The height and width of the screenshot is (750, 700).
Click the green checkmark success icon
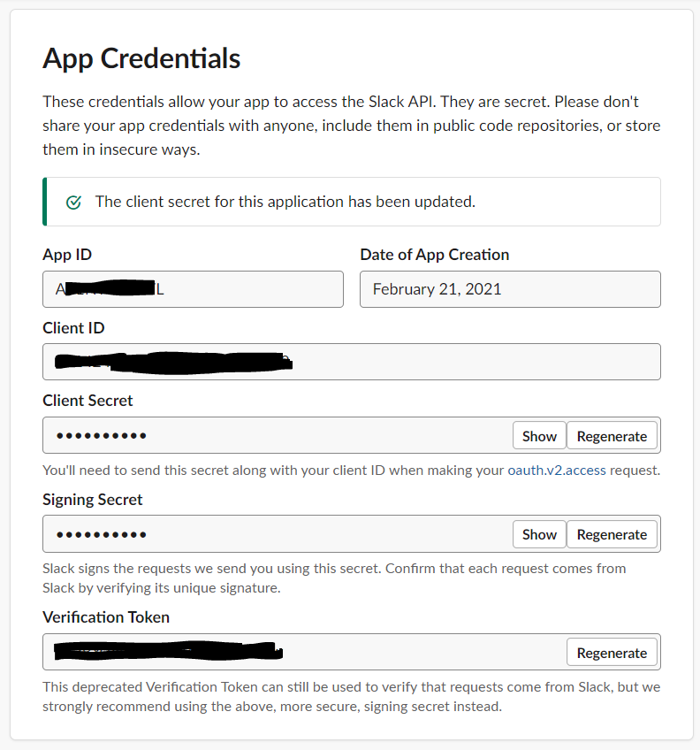73,203
